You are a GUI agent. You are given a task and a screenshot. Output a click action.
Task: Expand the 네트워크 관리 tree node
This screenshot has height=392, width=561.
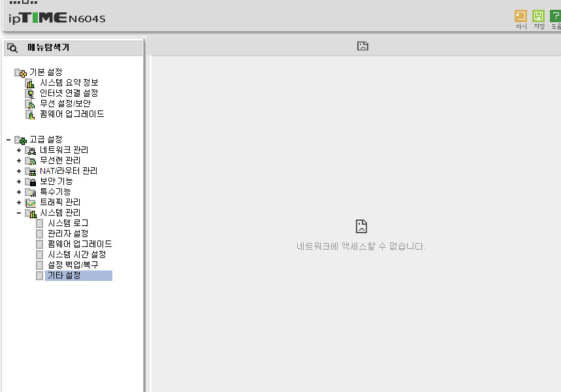pos(19,150)
